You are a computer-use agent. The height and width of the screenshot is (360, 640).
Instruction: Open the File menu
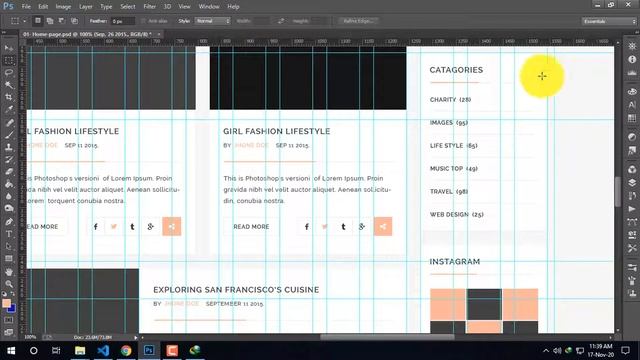click(26, 7)
